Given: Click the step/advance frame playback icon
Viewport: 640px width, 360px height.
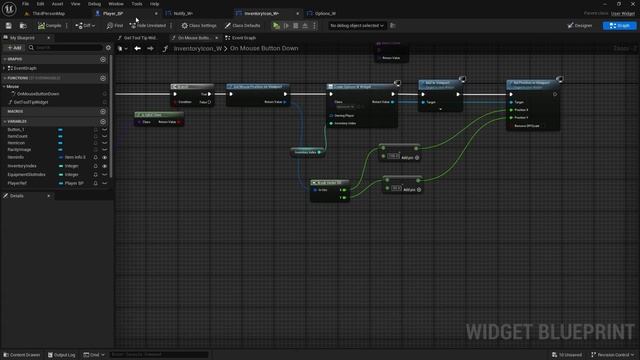Looking at the screenshot, I should pyautogui.click(x=286, y=26).
